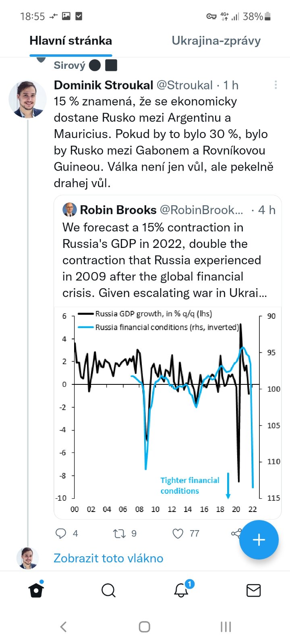Tap the reply comment icon

tap(61, 533)
